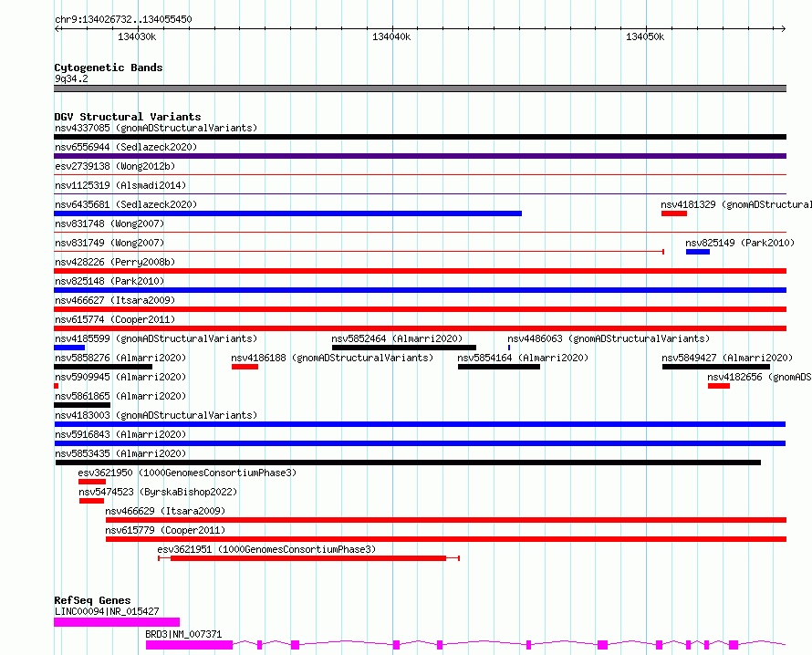The image size is (812, 655).
Task: Open variant nsv5849427 (Almarri2020) label
Action: (727, 358)
